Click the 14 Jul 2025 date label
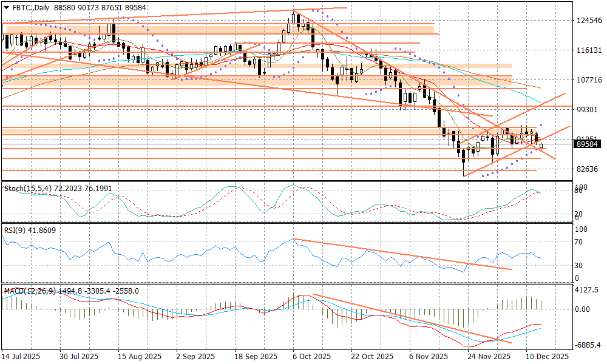The width and height of the screenshot is (607, 364). coord(21,356)
